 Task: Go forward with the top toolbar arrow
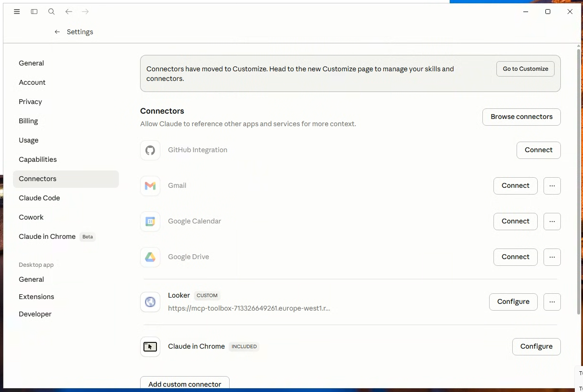(x=85, y=12)
